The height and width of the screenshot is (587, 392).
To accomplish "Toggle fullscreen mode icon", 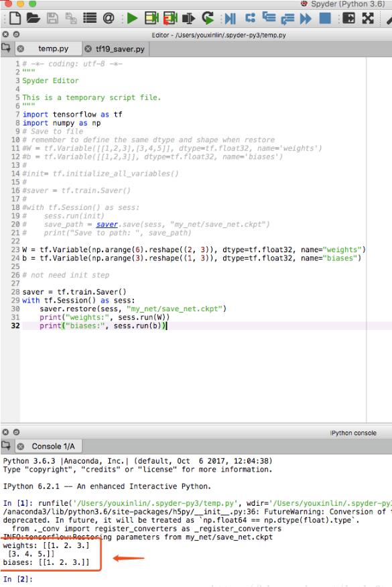I will (368, 18).
